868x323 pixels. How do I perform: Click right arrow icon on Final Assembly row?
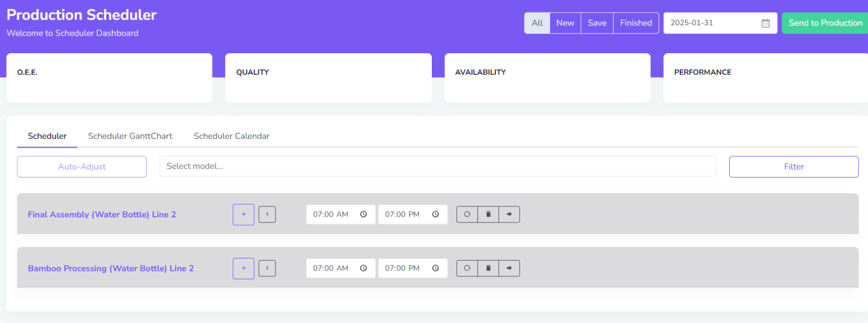tap(509, 214)
